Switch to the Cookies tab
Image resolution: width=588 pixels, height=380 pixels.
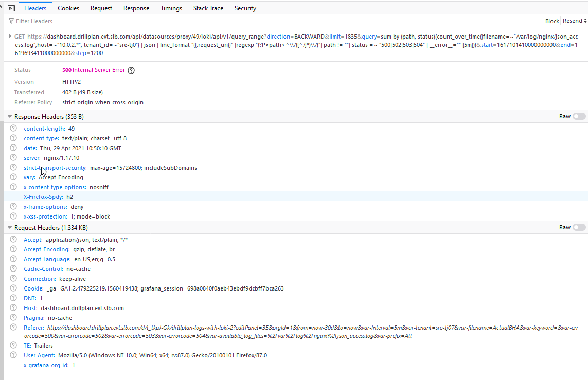click(68, 8)
